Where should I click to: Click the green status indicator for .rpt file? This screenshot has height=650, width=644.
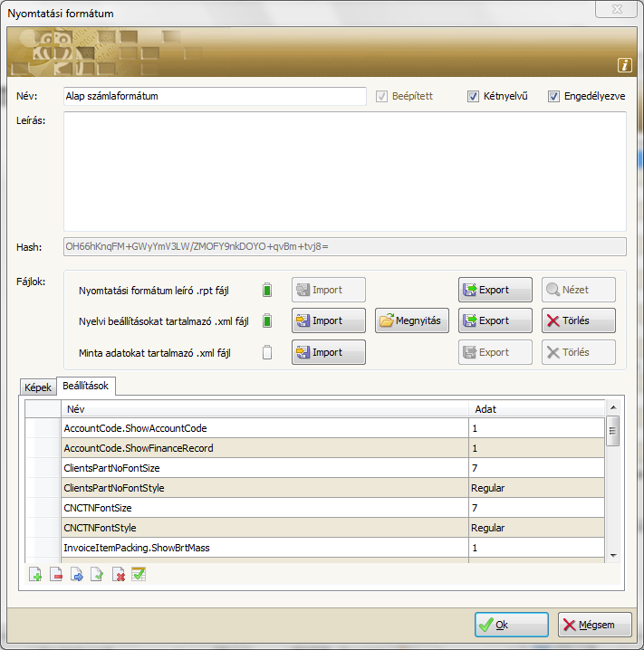267,290
